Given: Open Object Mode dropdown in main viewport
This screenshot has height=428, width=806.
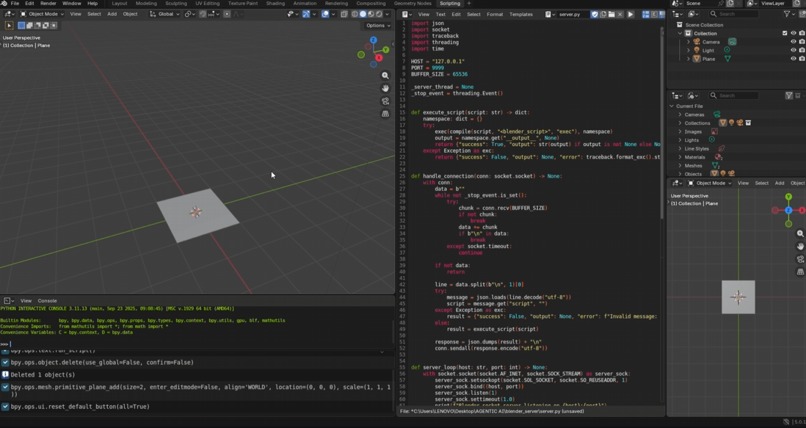Looking at the screenshot, I should point(42,14).
